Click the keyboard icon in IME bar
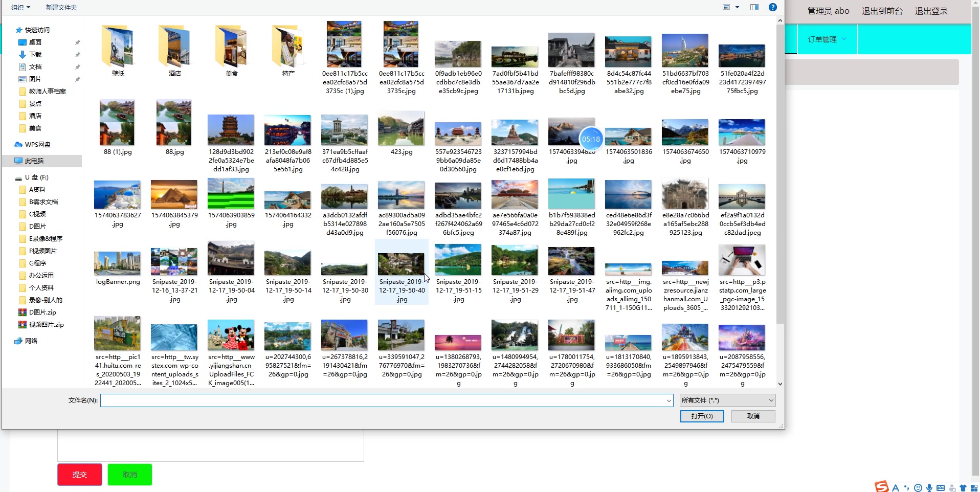The width and height of the screenshot is (980, 492). [x=941, y=488]
